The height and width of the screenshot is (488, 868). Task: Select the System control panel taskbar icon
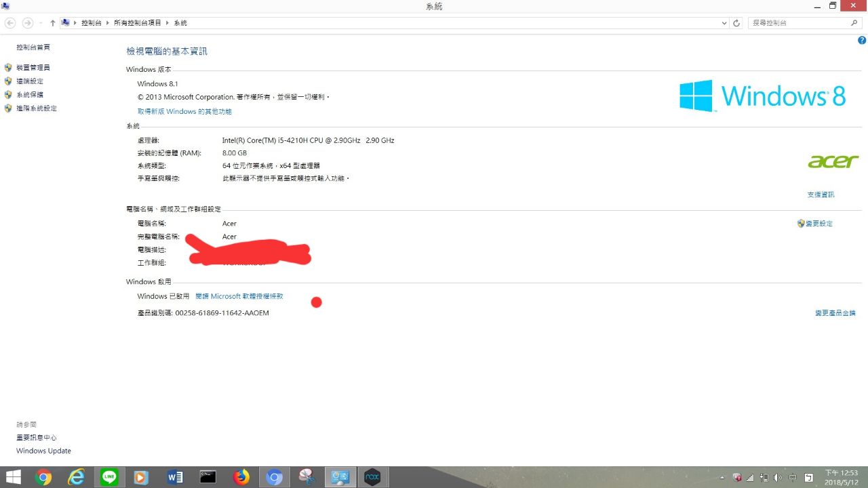point(339,477)
